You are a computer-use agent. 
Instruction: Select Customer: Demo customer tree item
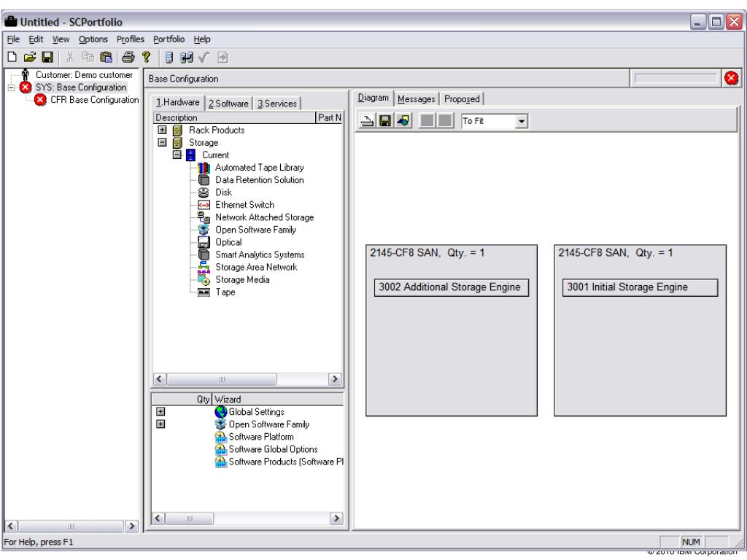coord(84,75)
